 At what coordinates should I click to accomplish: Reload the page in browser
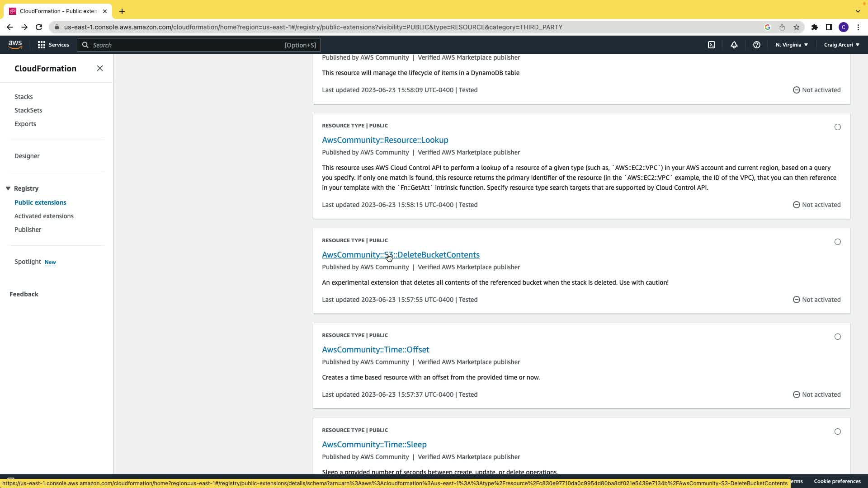coord(39,27)
